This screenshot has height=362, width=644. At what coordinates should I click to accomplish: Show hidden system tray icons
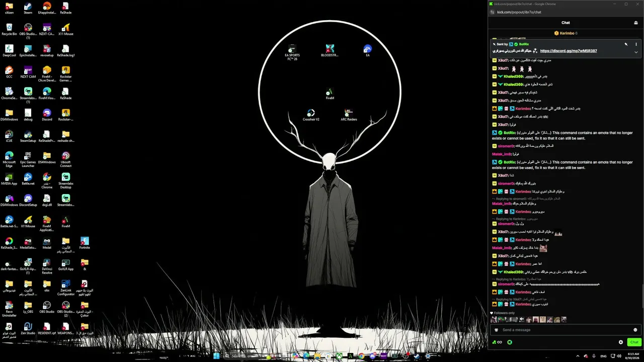577,356
